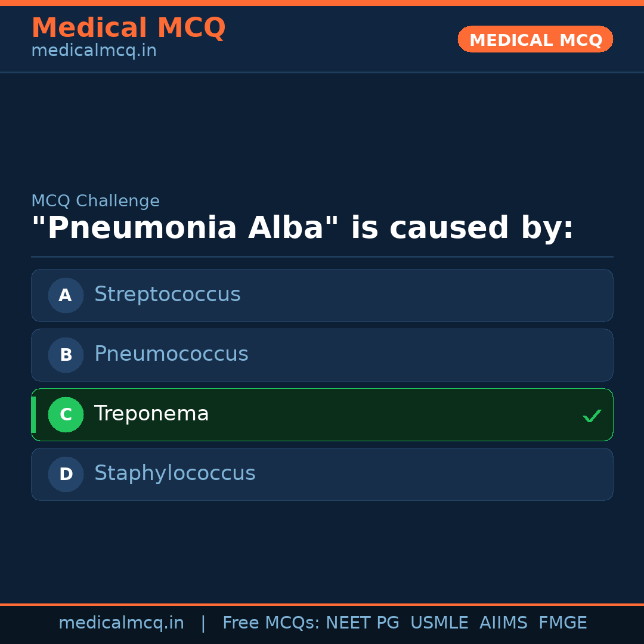Click the AIIMS footer label
The image size is (644, 644).
(503, 623)
